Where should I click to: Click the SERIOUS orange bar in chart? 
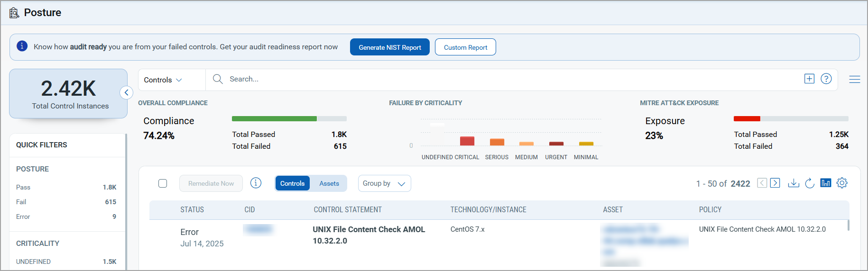(497, 142)
